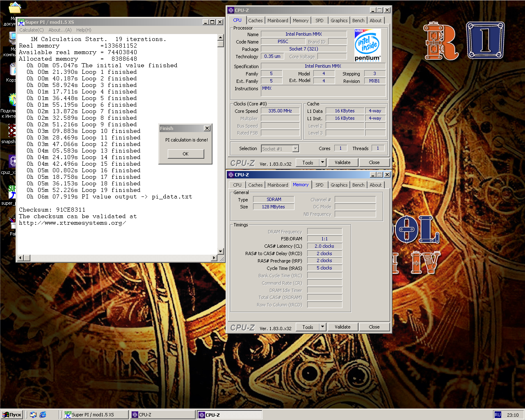Open Tools dropdown arrow in upper CPU-Z window
The image size is (525, 420).
pos(322,162)
